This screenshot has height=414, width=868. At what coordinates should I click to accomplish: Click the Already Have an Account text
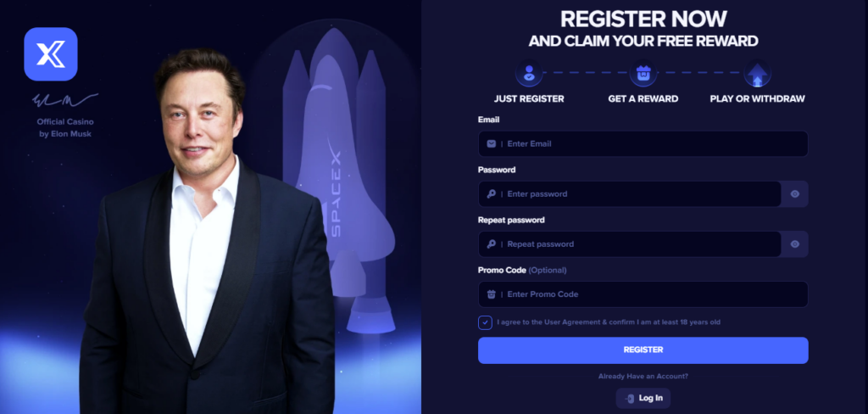coord(643,377)
